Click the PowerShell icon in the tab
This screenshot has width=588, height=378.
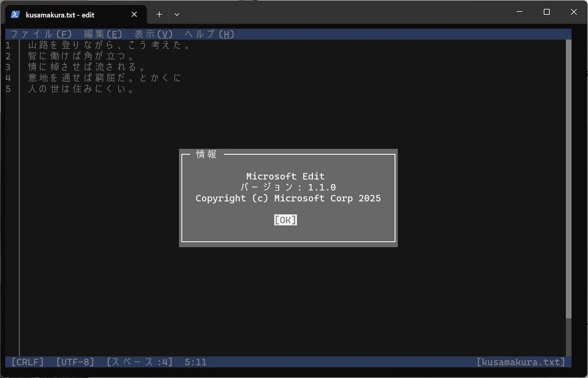click(15, 15)
